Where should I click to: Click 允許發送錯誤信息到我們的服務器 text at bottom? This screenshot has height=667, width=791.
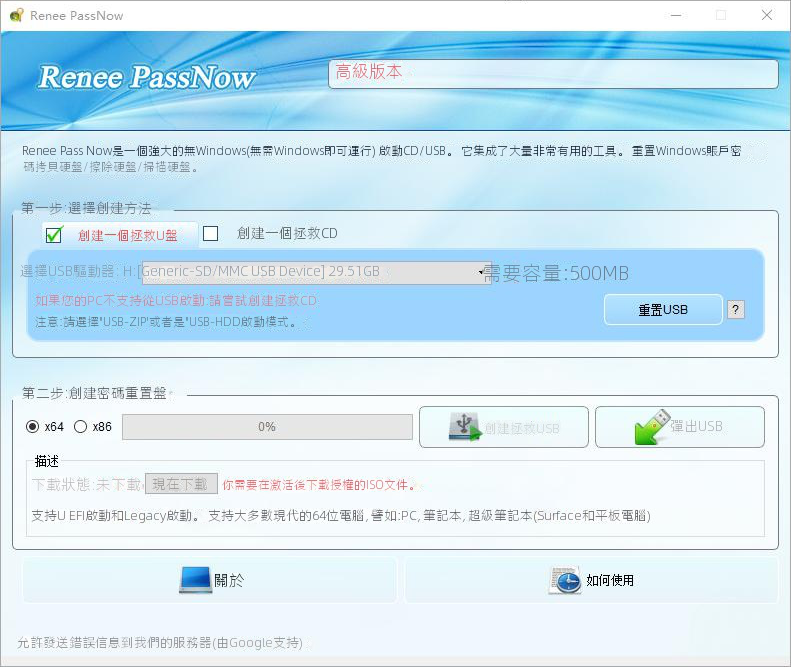[x=159, y=643]
